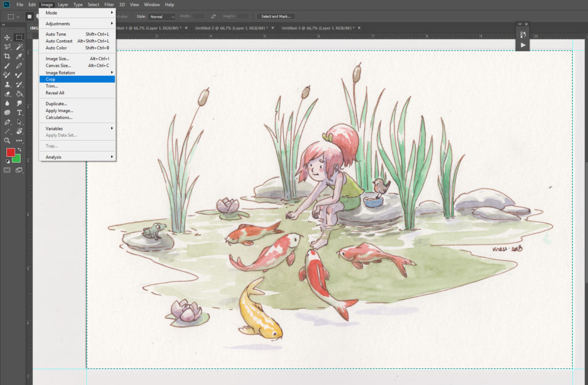
Task: Choose the Eyedropper tool
Action: point(19,56)
